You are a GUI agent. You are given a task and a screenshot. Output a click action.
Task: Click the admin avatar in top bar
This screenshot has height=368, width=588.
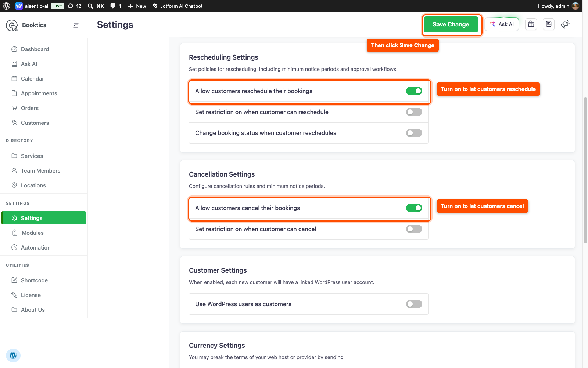click(576, 6)
